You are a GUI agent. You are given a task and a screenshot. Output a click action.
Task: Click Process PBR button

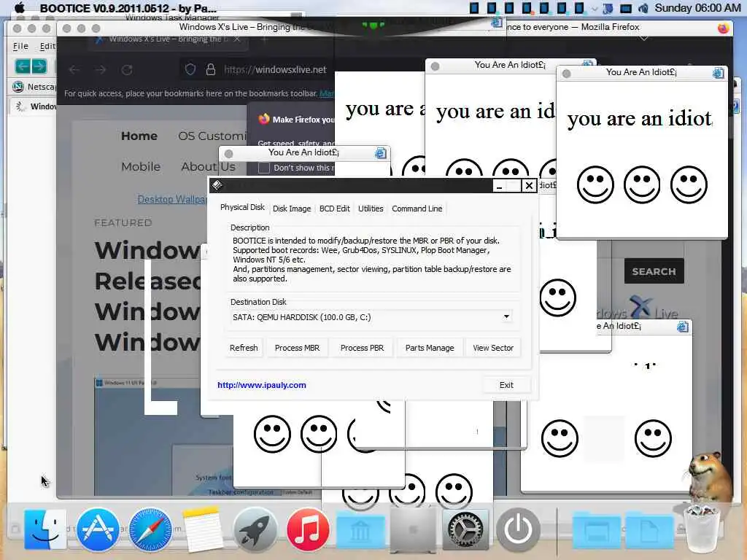point(362,348)
